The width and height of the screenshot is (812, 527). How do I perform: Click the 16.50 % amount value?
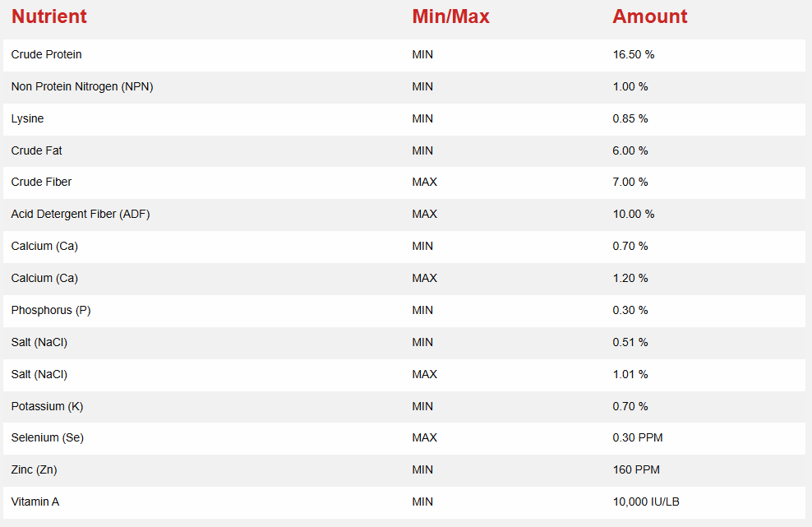tap(634, 54)
